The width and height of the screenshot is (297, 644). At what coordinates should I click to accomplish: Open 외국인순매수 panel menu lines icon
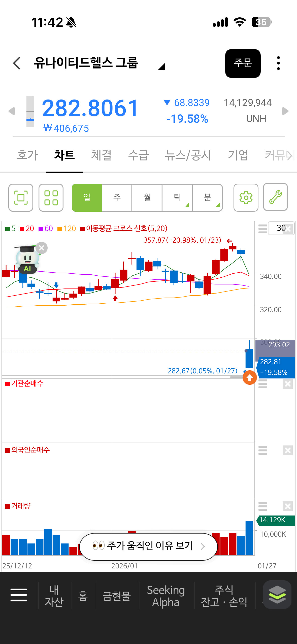click(x=263, y=450)
